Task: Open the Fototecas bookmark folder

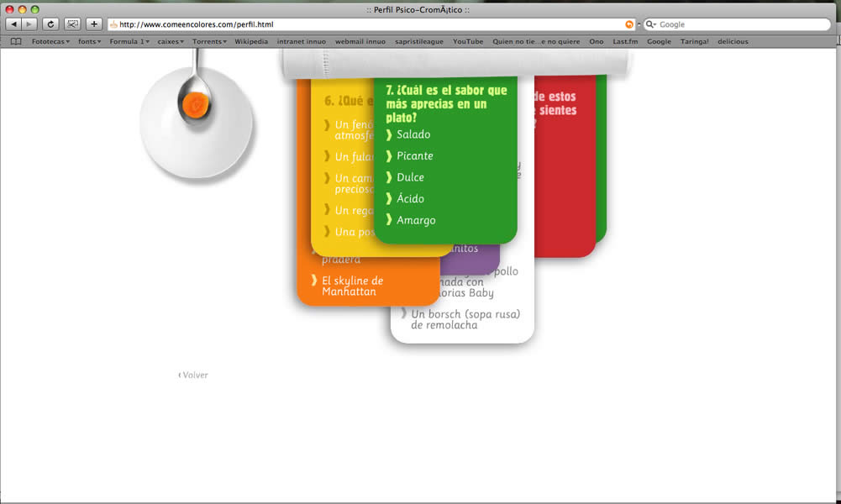Action: pos(50,41)
